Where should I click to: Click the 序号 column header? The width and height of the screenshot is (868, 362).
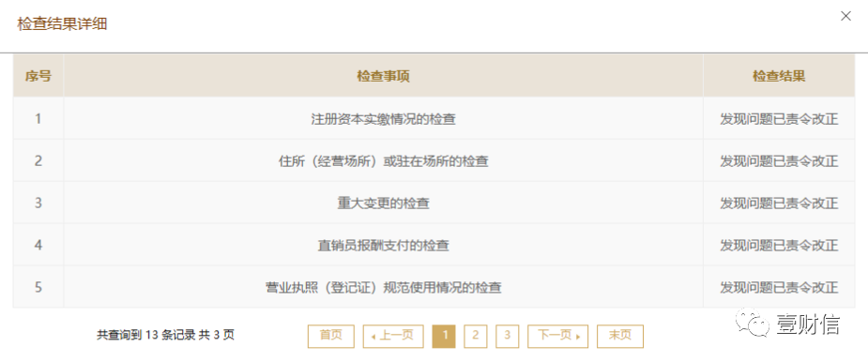(x=38, y=76)
